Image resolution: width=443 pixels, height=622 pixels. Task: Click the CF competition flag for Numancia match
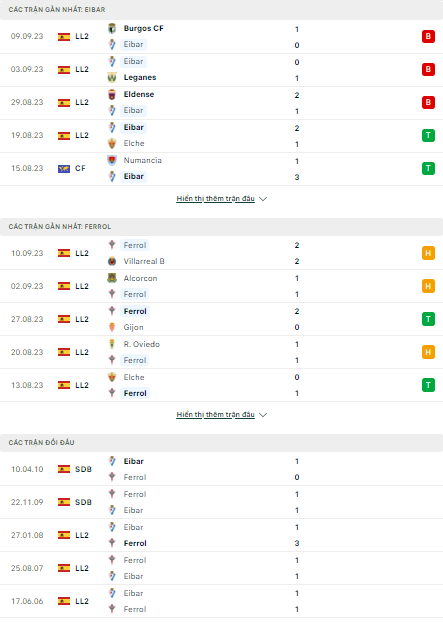click(64, 169)
